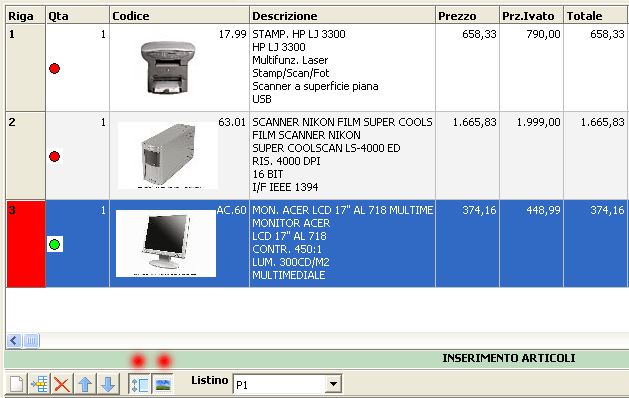
Task: Toggle row height expand icon
Action: click(x=140, y=384)
